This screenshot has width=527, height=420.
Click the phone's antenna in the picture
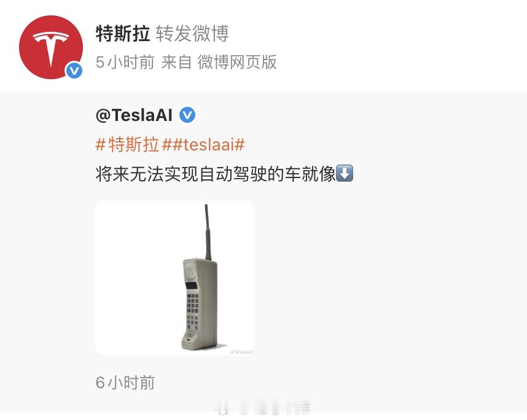[x=208, y=232]
